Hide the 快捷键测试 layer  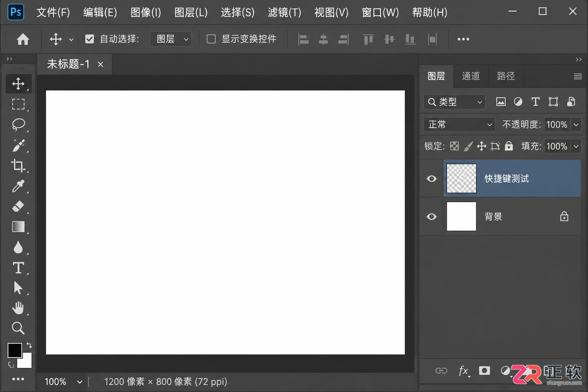(432, 178)
